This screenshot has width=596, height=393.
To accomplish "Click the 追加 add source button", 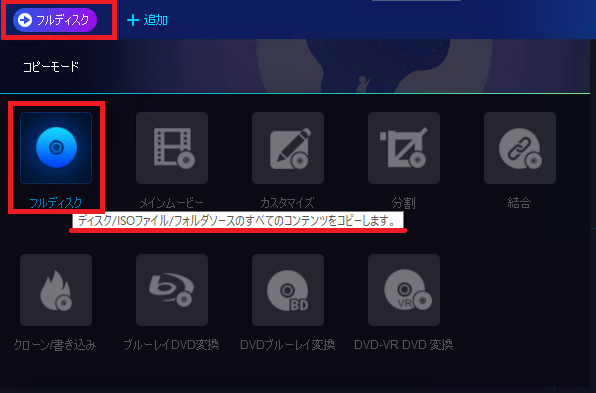I will coord(147,20).
